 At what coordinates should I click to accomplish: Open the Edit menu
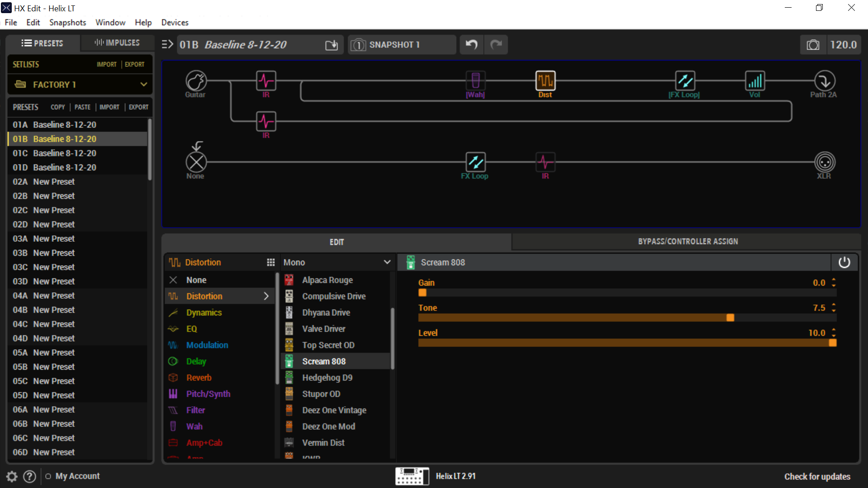point(33,23)
